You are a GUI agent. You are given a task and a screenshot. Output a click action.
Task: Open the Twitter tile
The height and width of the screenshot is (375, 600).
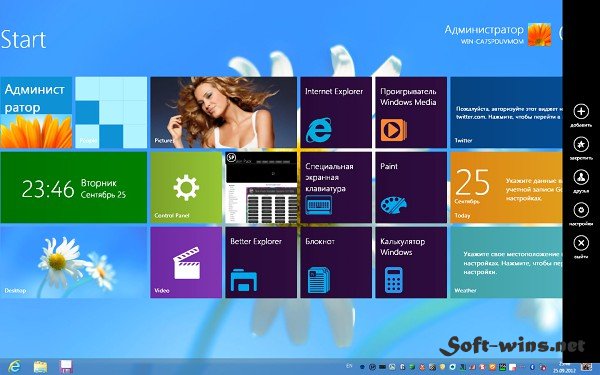(x=506, y=112)
